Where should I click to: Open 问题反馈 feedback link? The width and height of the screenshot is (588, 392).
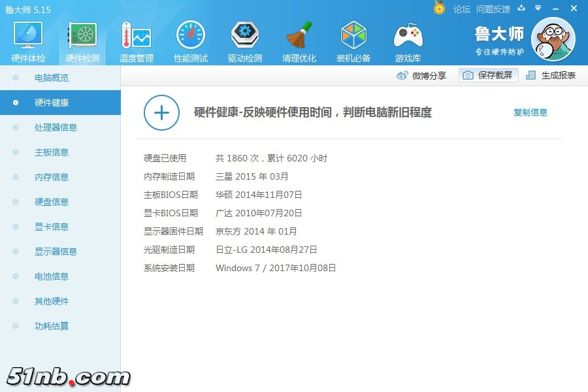493,9
